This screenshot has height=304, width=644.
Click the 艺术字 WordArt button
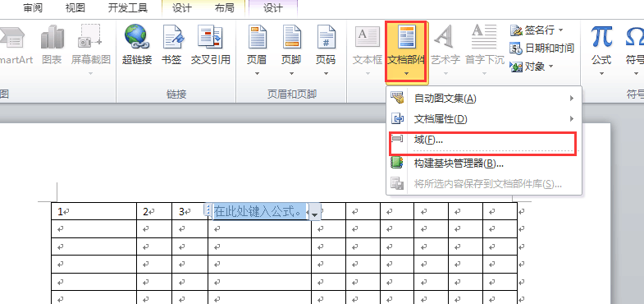(x=445, y=49)
